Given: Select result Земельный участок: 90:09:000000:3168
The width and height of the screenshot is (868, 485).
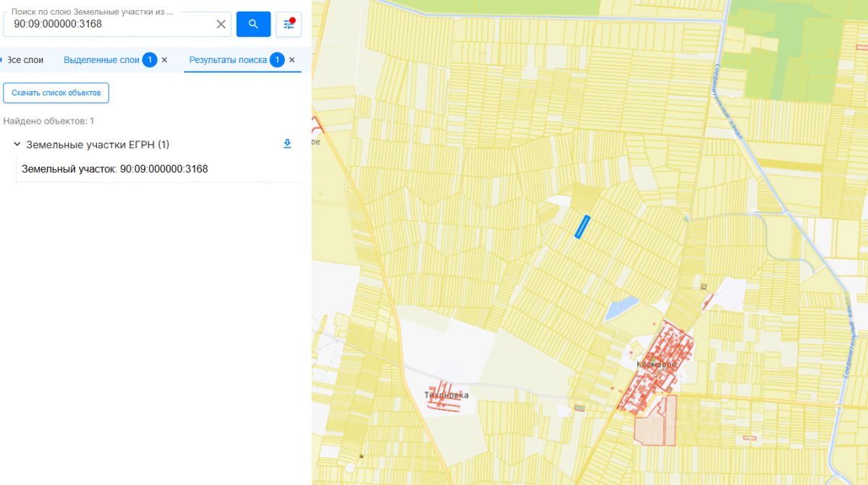Looking at the screenshot, I should [115, 169].
